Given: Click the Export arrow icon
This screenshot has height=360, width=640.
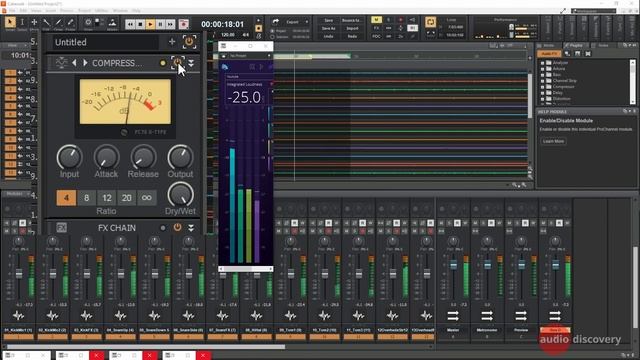Looking at the screenshot, I should coord(276,21).
